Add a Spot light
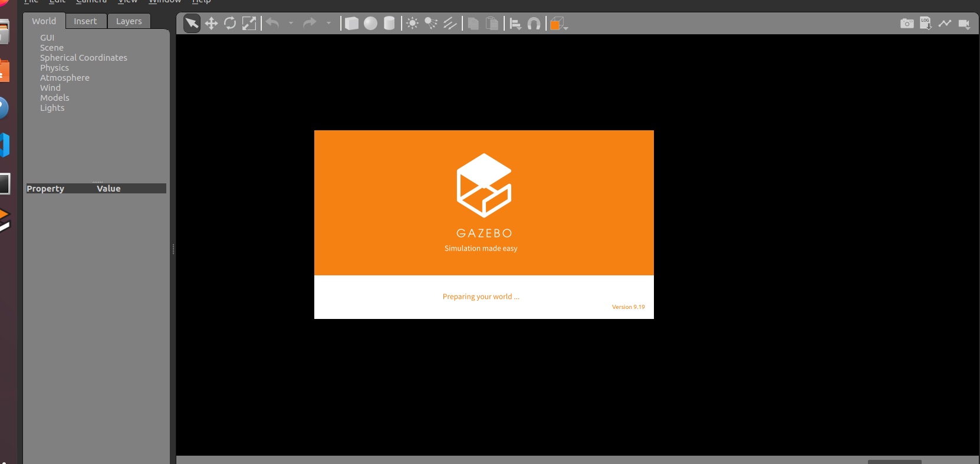 coord(431,23)
